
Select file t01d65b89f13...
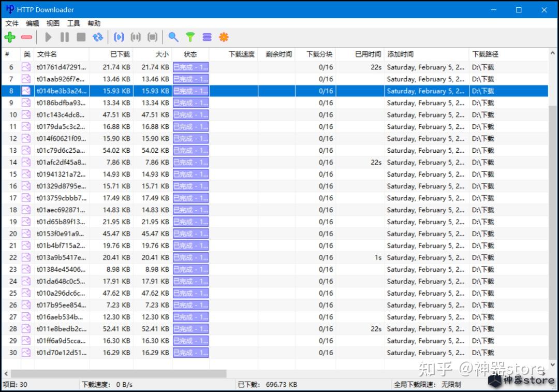click(x=61, y=222)
